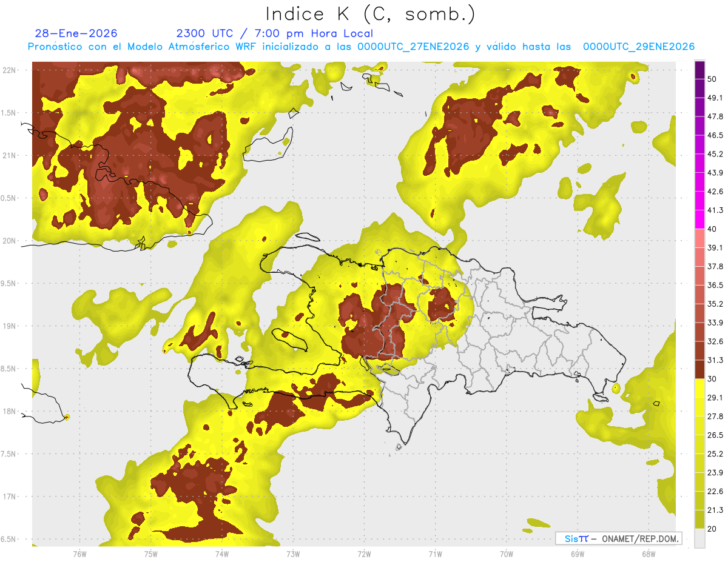The width and height of the screenshot is (728, 562).
Task: Click the longitude label "69W"
Action: pyautogui.click(x=578, y=554)
